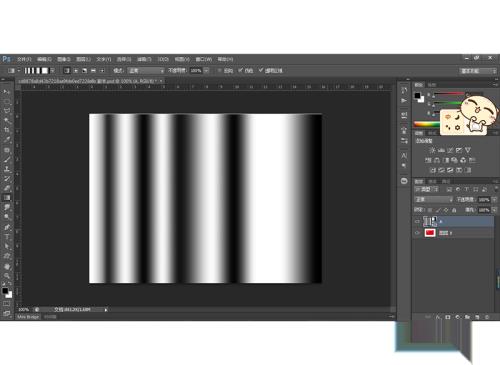
Task: Open the Character panel icon
Action: pos(404,155)
